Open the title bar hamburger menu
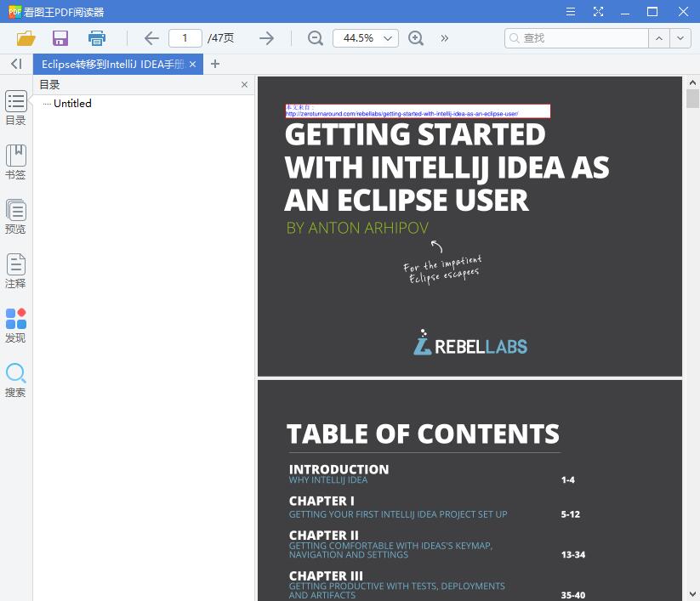The width and height of the screenshot is (700, 601). 571,12
